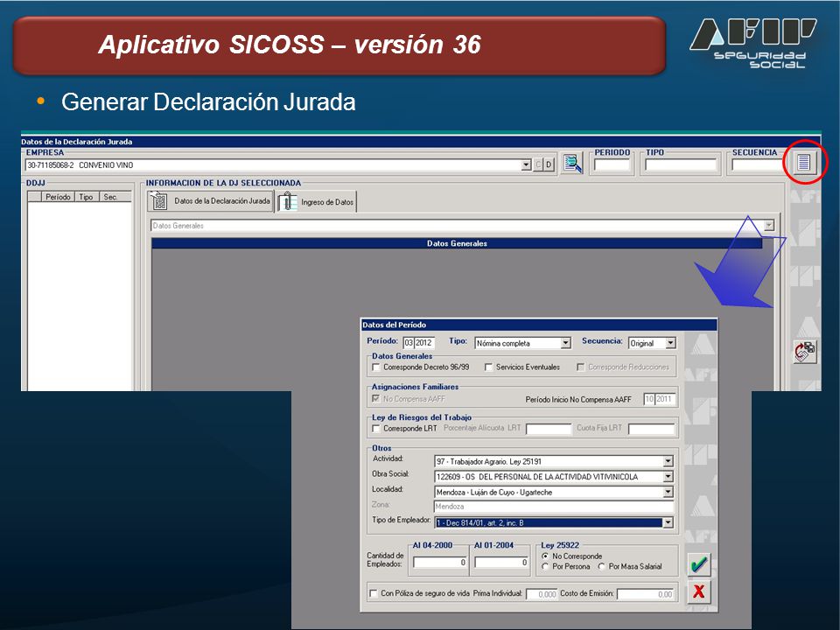Click the Cuota Fija LRT input
840x630 pixels.
pos(651,429)
